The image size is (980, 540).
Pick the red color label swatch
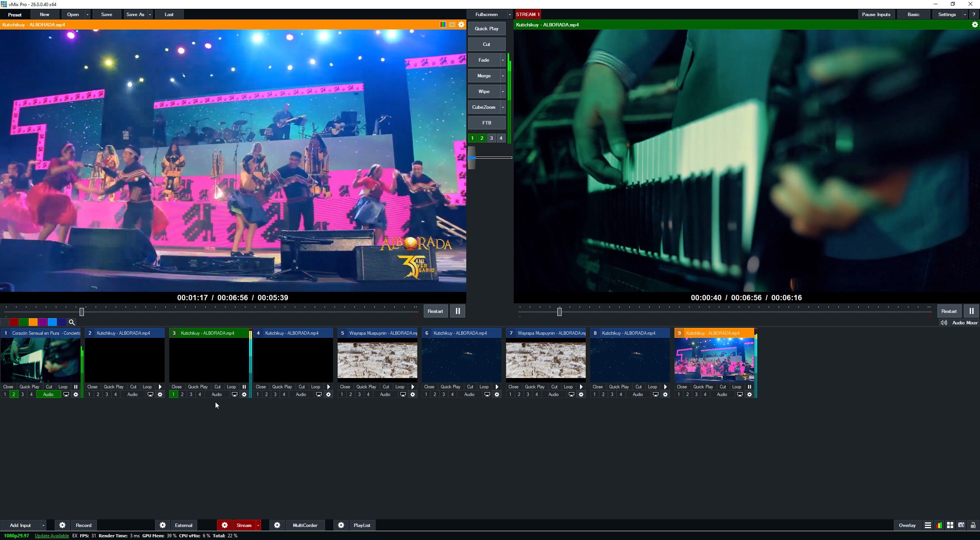pyautogui.click(x=14, y=322)
